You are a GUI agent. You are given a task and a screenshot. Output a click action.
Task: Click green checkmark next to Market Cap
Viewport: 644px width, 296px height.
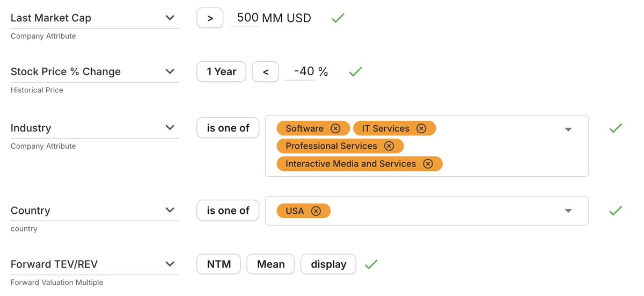tap(338, 18)
